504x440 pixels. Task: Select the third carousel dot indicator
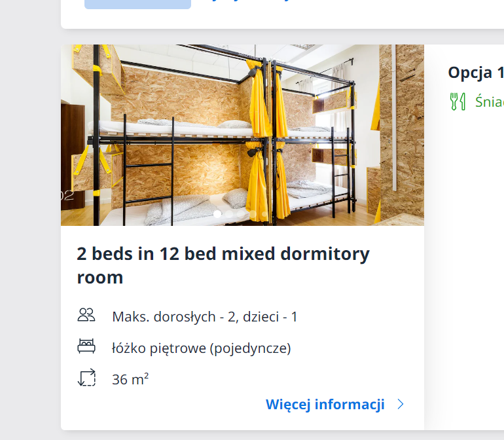coord(241,214)
